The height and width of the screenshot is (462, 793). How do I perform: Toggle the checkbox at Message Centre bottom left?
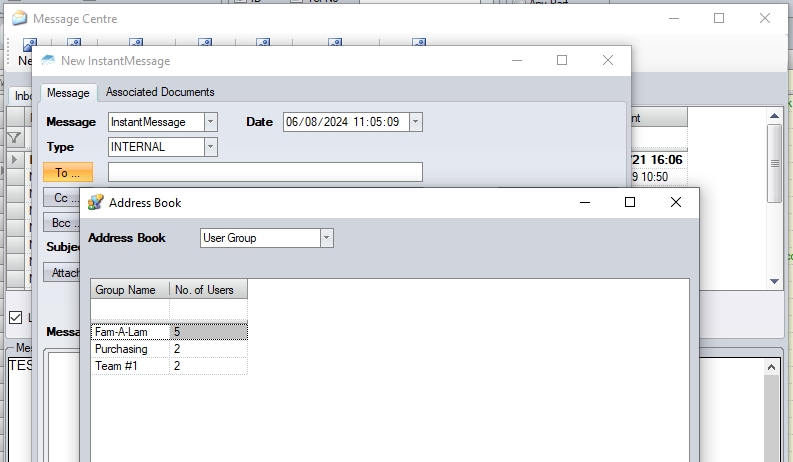point(16,318)
